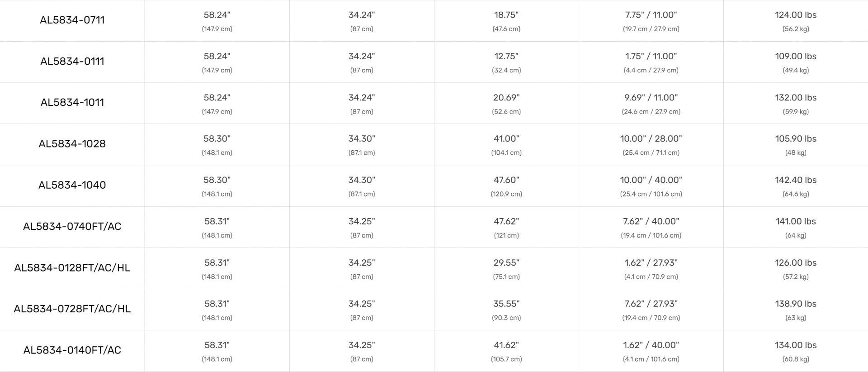This screenshot has height=372, width=868.
Task: Click the 29.55" dimension value
Action: point(506,263)
